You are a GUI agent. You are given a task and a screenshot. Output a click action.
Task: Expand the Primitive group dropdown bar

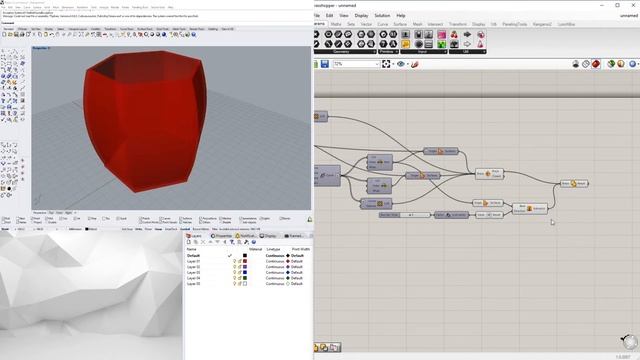click(389, 52)
